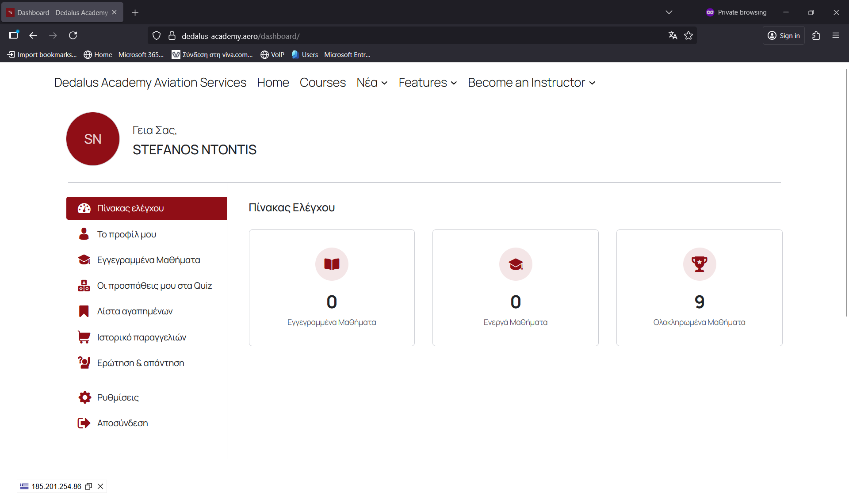This screenshot has height=504, width=849.
Task: Copy IP address via copy icon
Action: pos(88,486)
